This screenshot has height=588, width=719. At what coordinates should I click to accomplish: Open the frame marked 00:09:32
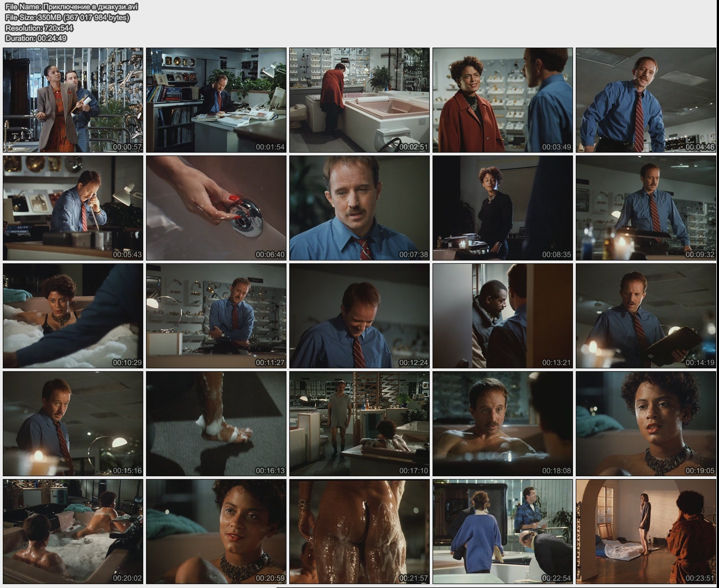(646, 208)
